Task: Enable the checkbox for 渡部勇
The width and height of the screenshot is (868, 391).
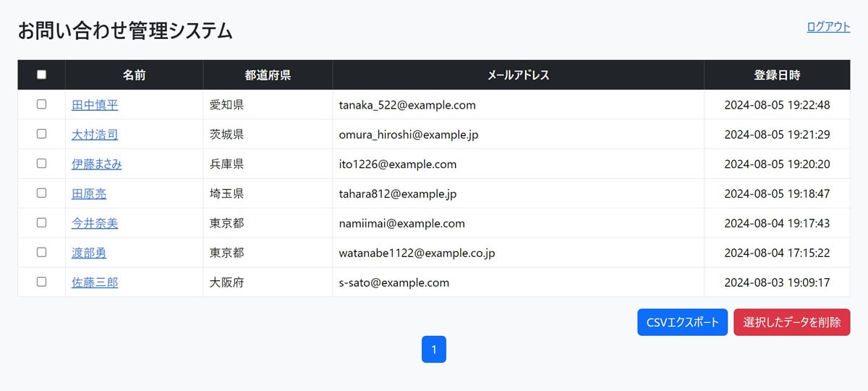Action: [x=41, y=252]
